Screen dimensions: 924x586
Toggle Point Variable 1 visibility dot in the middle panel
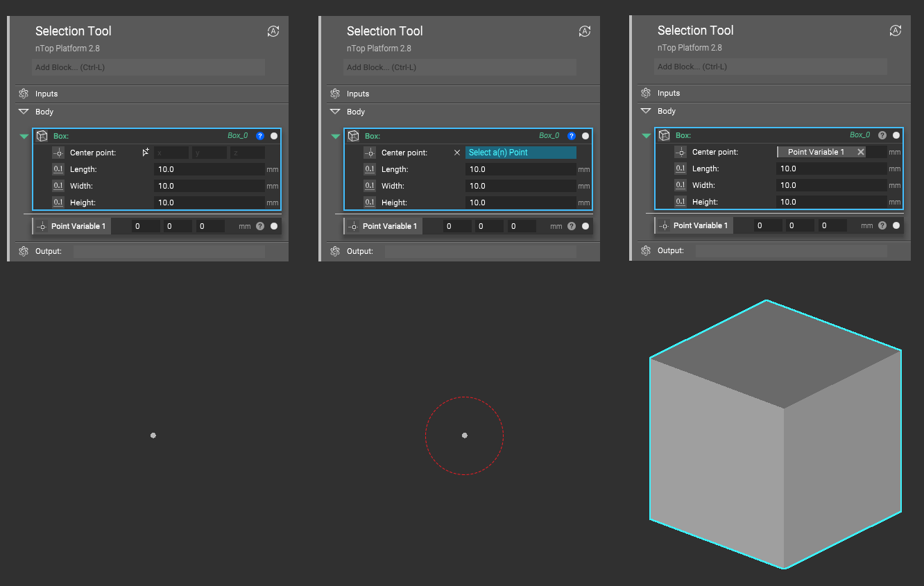point(585,226)
